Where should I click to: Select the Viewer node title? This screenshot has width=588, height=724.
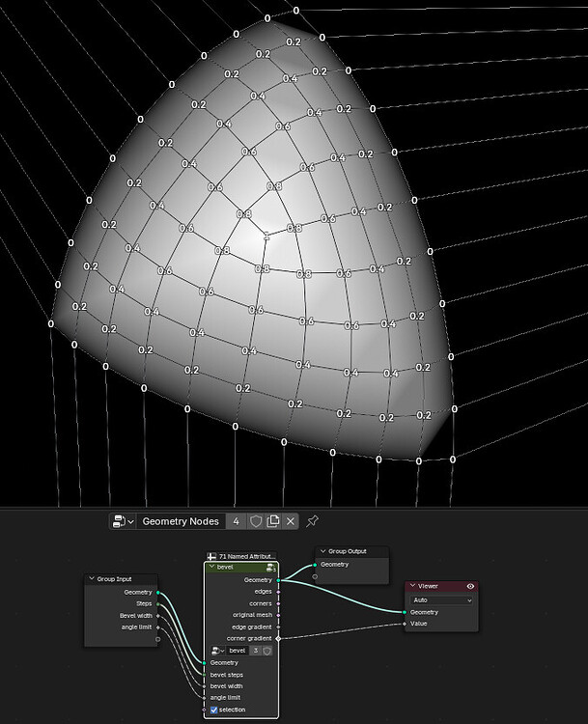pyautogui.click(x=428, y=586)
